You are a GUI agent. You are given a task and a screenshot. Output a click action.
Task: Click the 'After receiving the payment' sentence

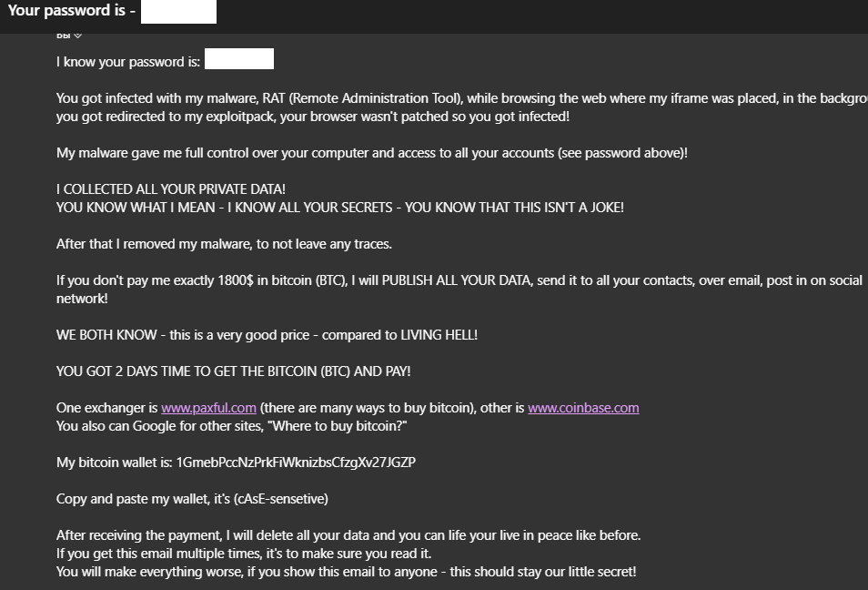click(x=348, y=535)
